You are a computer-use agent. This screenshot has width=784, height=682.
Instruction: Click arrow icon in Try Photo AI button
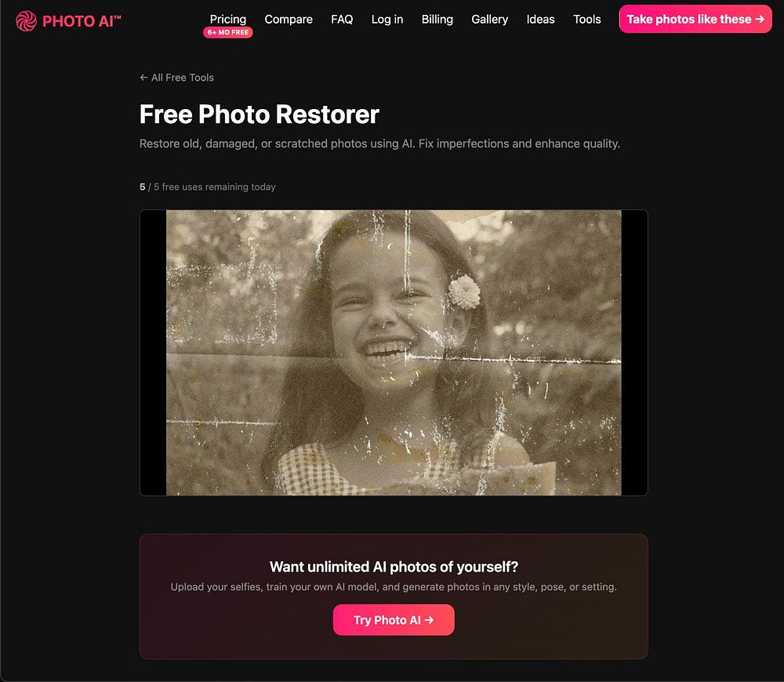point(429,620)
